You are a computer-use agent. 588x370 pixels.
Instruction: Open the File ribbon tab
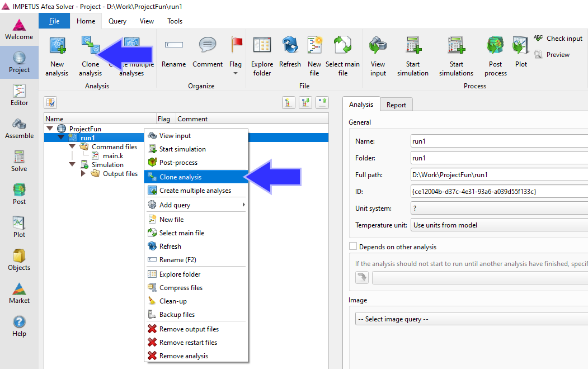click(54, 21)
